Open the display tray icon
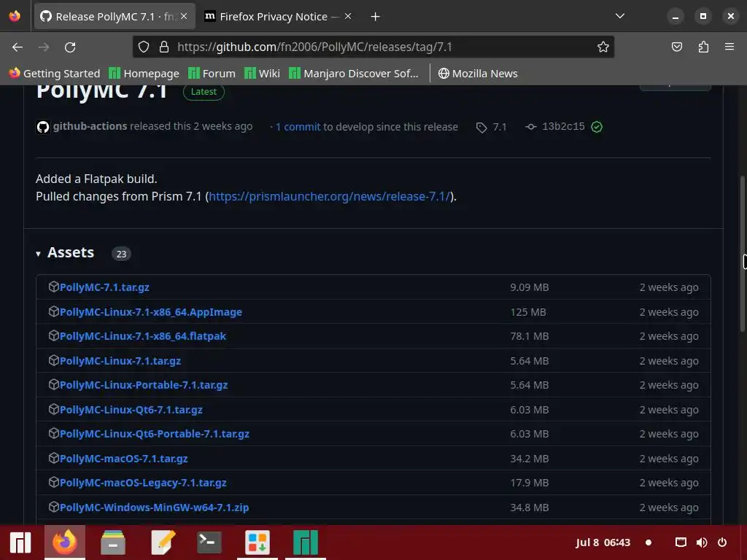 [x=681, y=542]
